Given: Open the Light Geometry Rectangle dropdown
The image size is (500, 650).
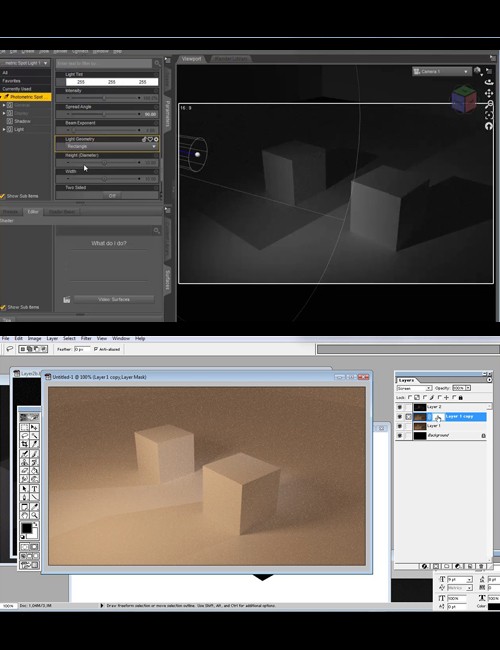Looking at the screenshot, I should coord(107,146).
